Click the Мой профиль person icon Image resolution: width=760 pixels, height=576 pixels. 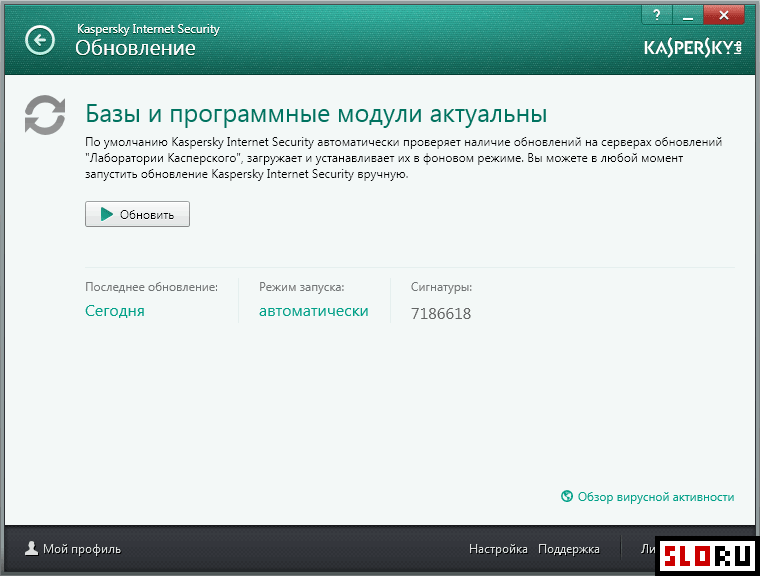(32, 548)
